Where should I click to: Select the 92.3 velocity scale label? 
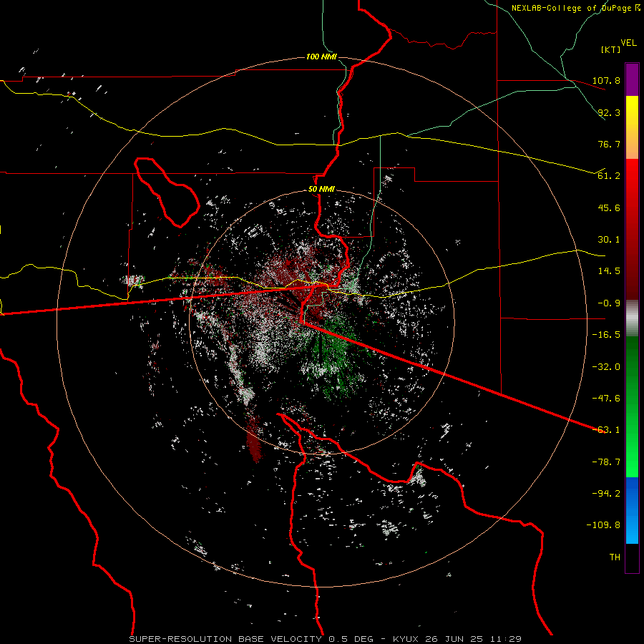pos(609,112)
